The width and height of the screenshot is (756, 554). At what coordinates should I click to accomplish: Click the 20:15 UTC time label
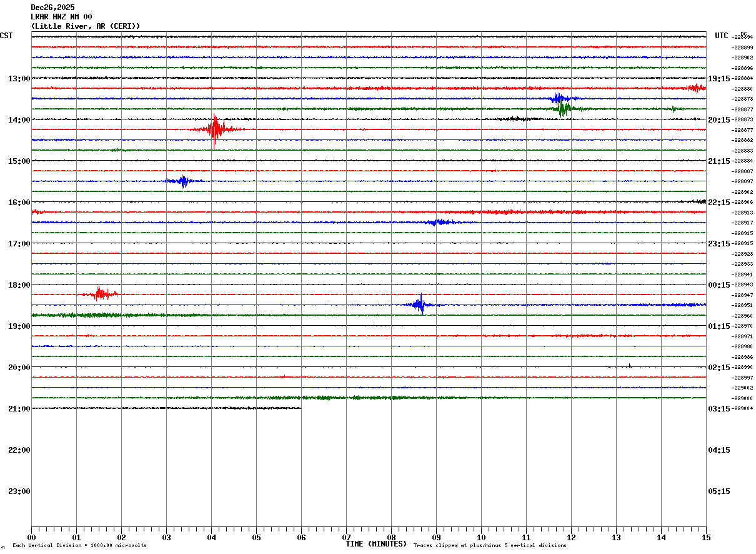pyautogui.click(x=719, y=119)
